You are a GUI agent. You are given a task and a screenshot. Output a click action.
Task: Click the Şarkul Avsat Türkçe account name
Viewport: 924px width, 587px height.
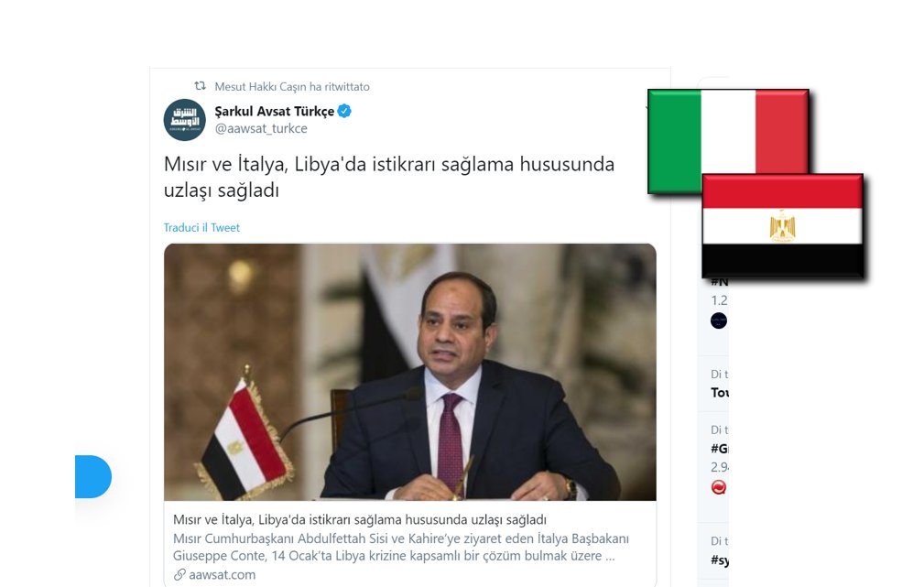pyautogui.click(x=274, y=112)
